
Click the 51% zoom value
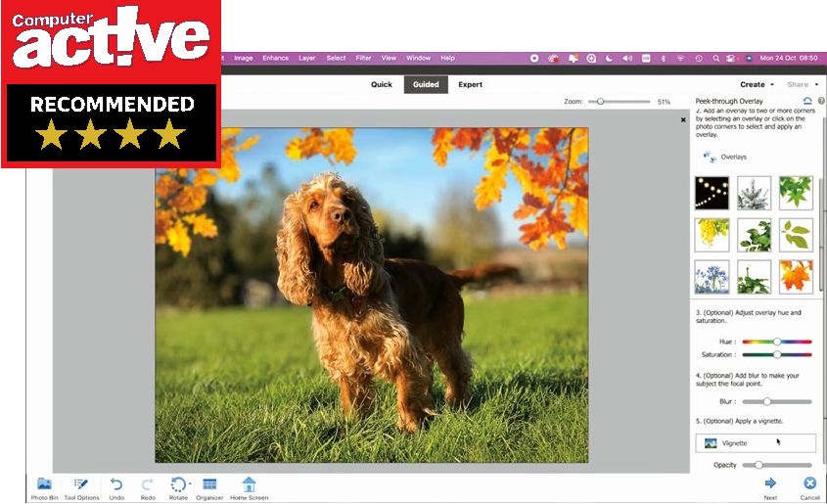coord(664,102)
